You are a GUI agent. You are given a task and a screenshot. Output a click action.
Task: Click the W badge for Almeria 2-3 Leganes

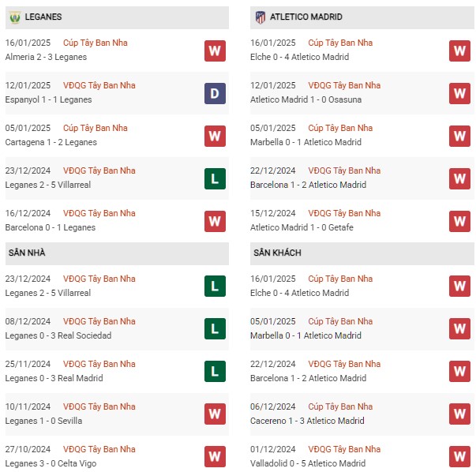(215, 51)
